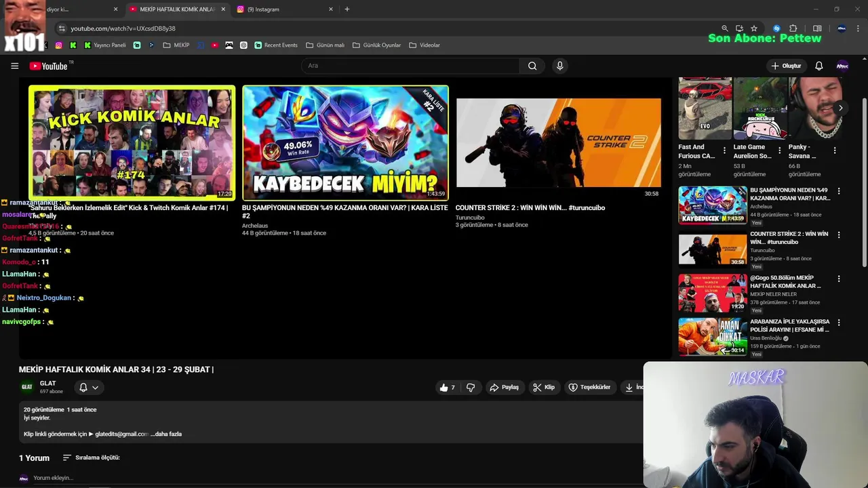This screenshot has height=488, width=868.
Task: Open Archelaus channel under end-screen video
Action: pyautogui.click(x=255, y=226)
